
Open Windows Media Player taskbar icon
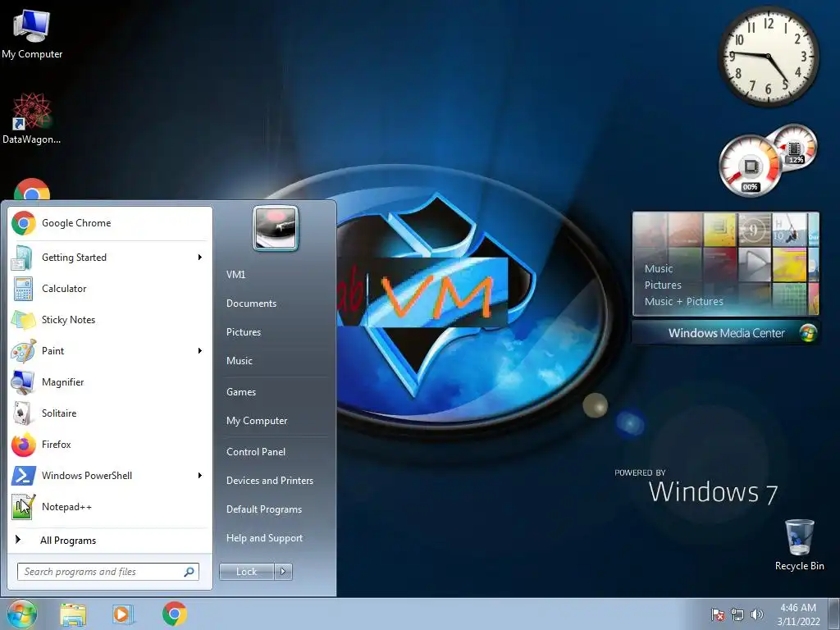point(123,614)
